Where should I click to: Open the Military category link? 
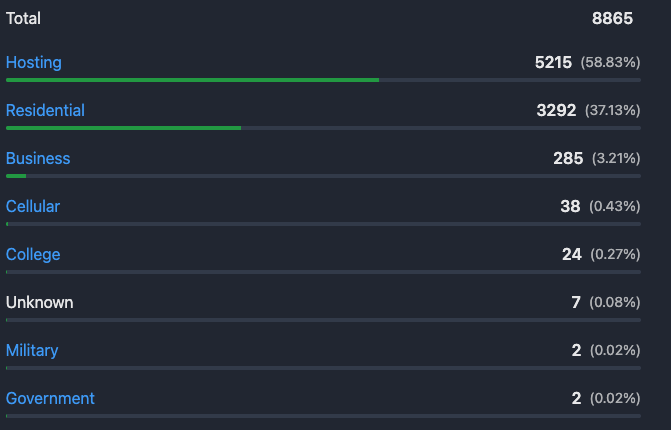tap(32, 350)
